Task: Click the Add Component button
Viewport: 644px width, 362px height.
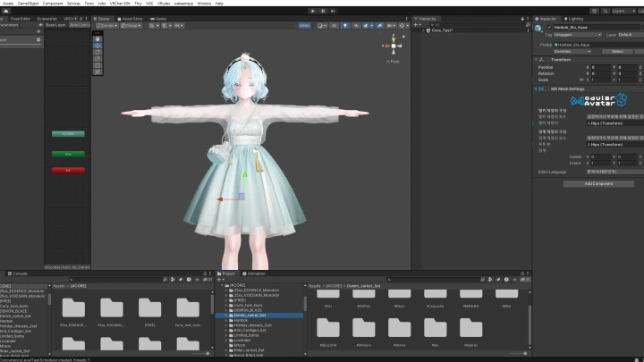Action: (x=598, y=184)
